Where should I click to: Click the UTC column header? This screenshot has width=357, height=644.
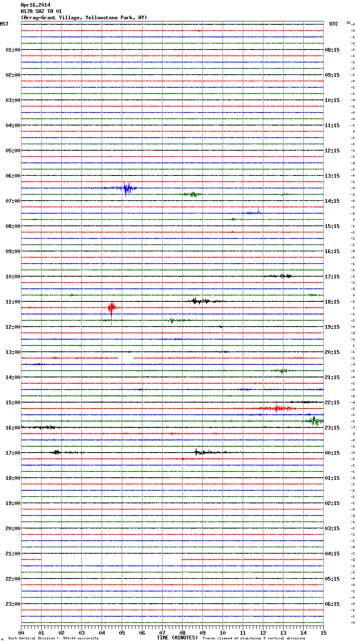click(x=333, y=24)
